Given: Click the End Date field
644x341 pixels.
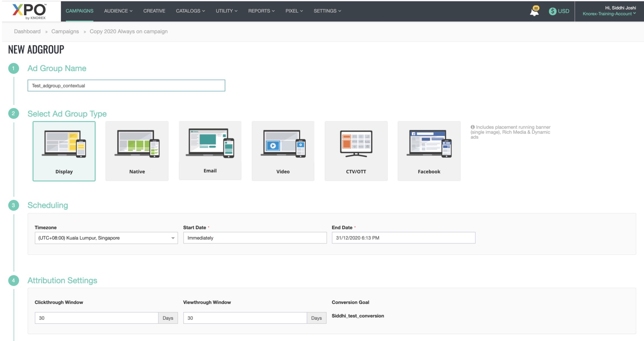Looking at the screenshot, I should (x=403, y=238).
